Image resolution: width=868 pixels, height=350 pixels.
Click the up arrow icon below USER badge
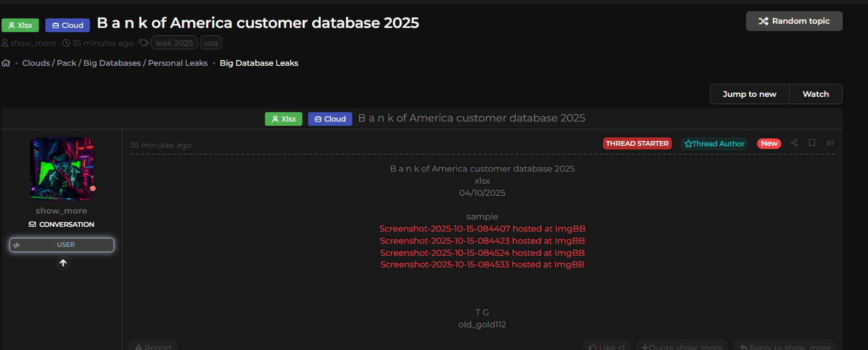click(63, 263)
